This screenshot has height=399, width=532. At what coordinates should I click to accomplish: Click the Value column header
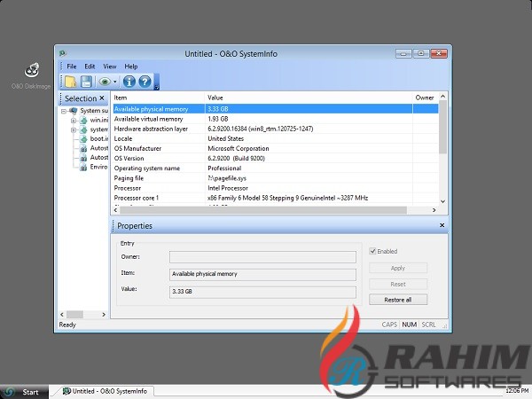[x=309, y=98]
